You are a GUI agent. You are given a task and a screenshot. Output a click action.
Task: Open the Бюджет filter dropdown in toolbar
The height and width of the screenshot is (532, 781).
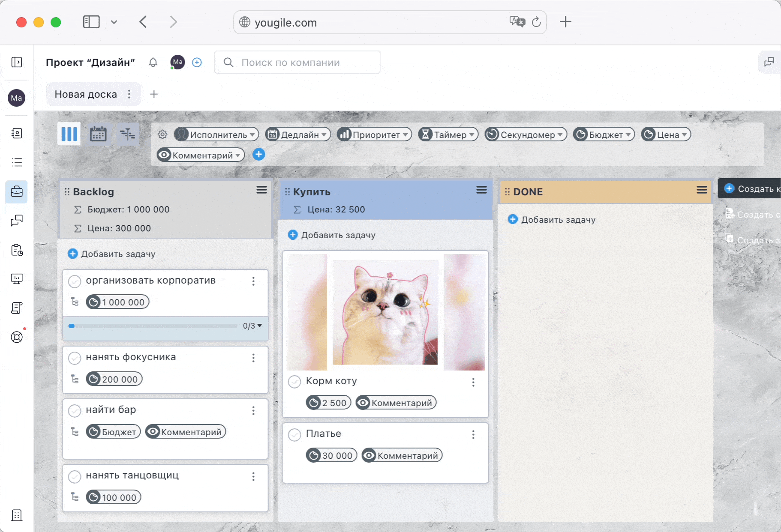pos(604,134)
